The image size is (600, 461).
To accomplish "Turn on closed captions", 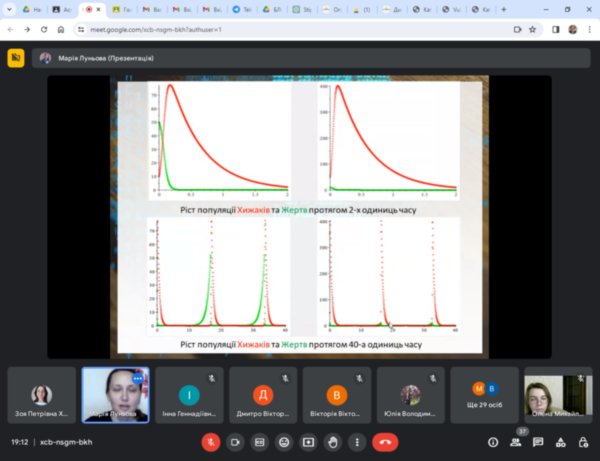I will [x=260, y=441].
